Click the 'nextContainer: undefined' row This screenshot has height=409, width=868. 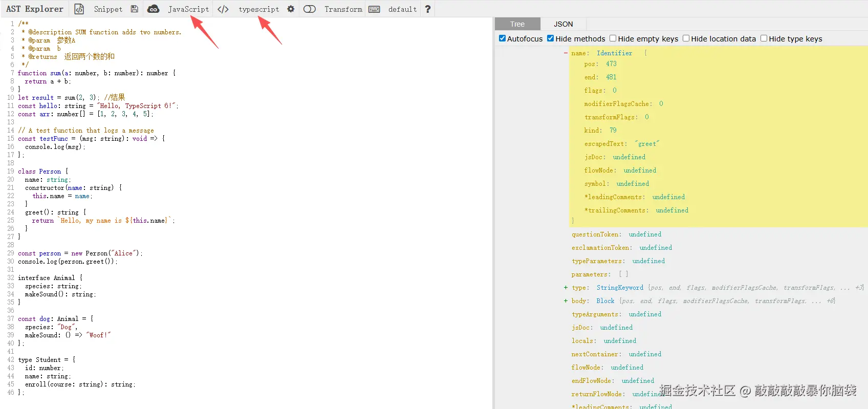coord(616,354)
